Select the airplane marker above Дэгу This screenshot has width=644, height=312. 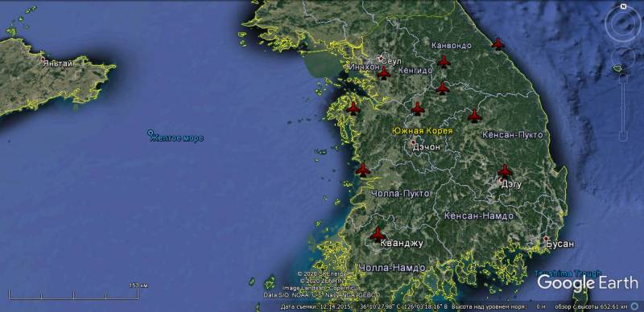click(x=505, y=171)
